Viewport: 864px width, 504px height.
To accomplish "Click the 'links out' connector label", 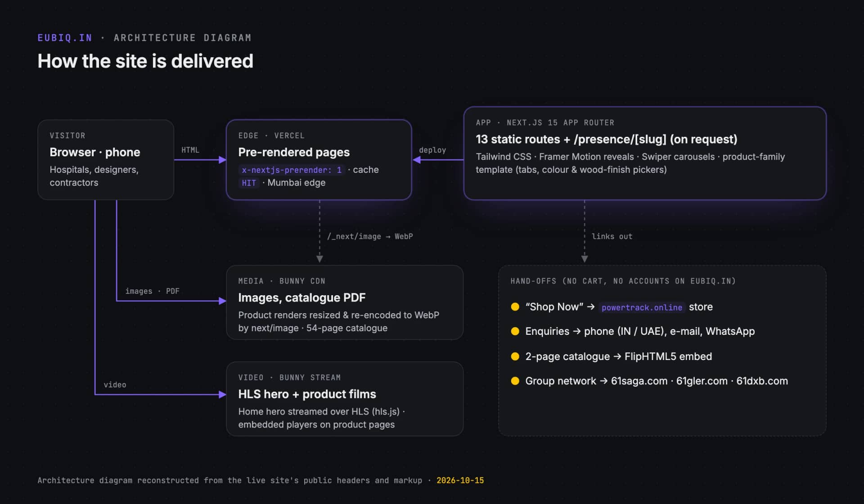I will click(612, 236).
